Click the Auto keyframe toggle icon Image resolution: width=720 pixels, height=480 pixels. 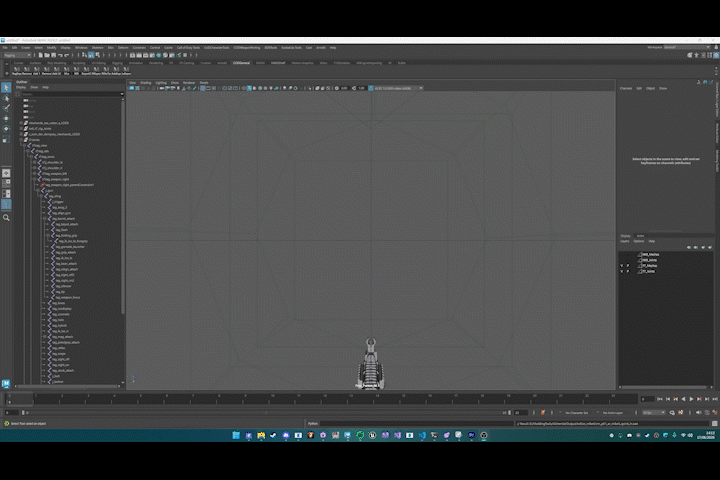pos(542,412)
